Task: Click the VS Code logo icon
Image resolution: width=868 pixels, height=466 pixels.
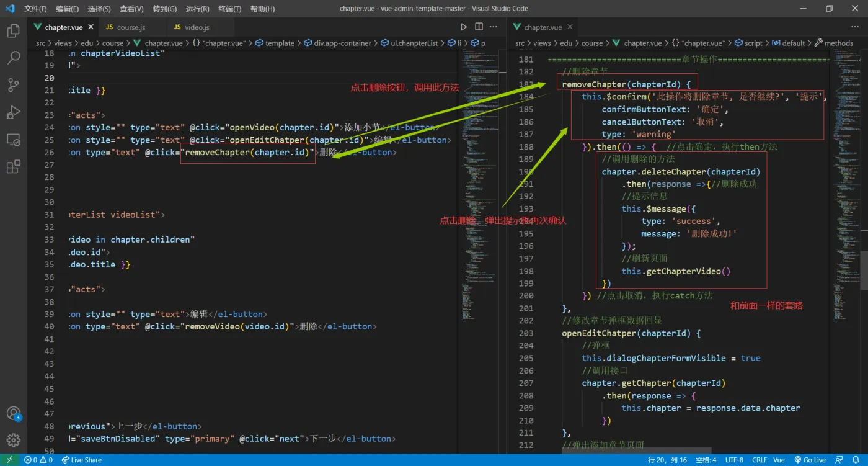Action: pos(9,9)
